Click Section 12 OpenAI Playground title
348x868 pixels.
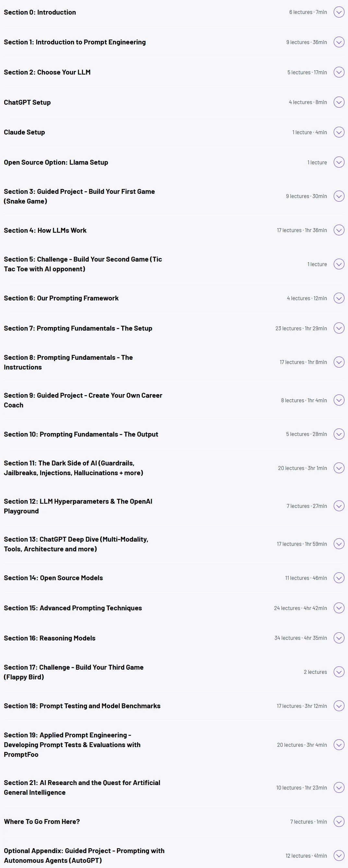pyautogui.click(x=78, y=506)
